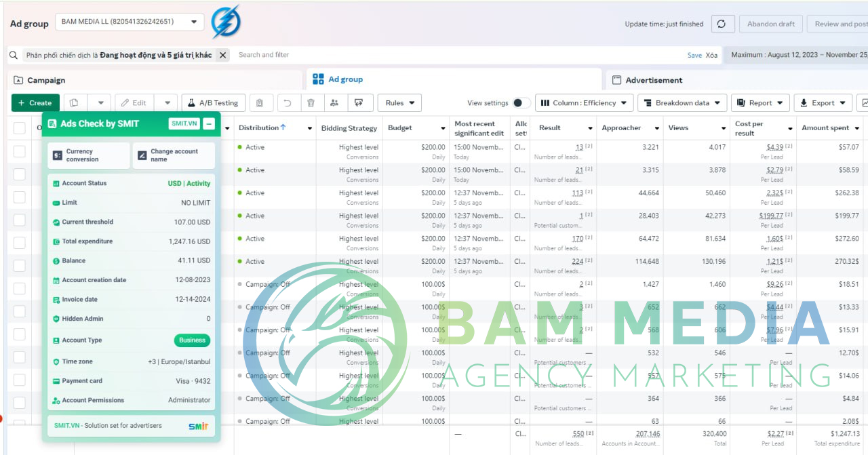Tick the select-all header checkbox
The height and width of the screenshot is (455, 868).
pyautogui.click(x=20, y=127)
